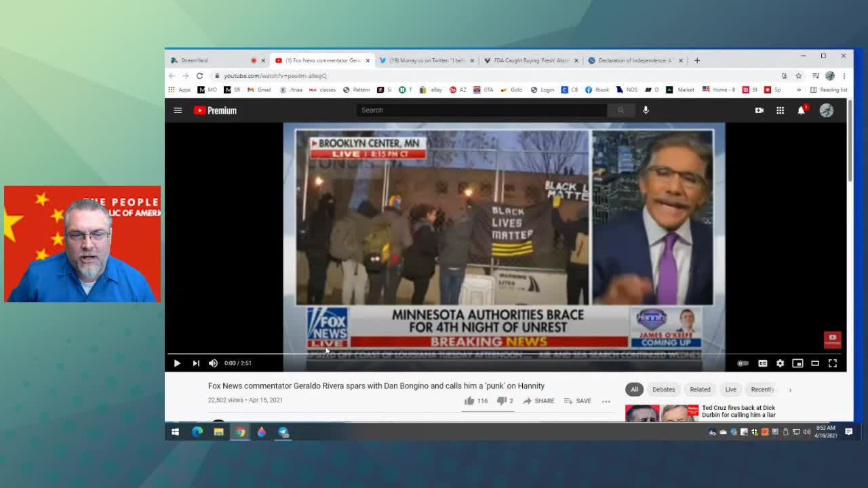Open Chrome's three-dot menu
868x488 pixels.
tap(844, 76)
